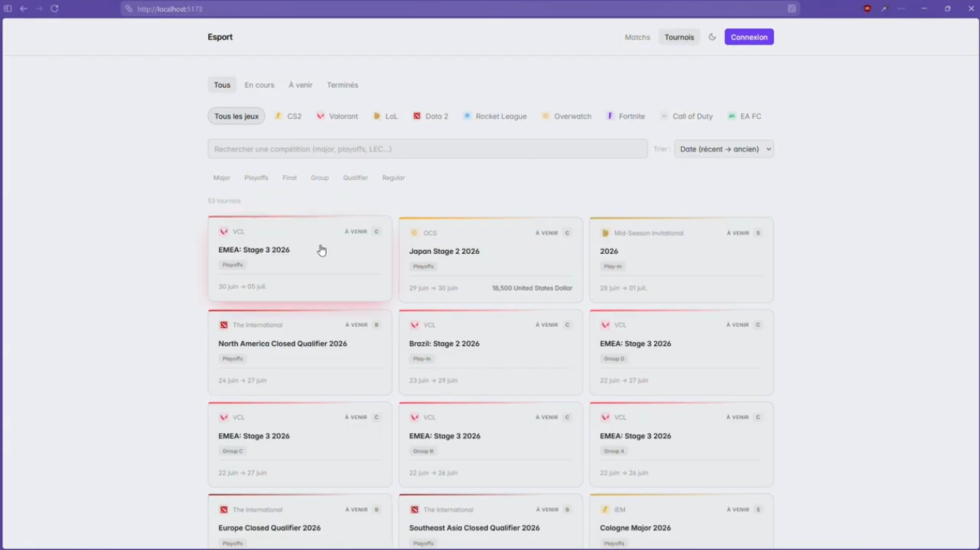This screenshot has height=550, width=980.
Task: Toggle the Qualifier stage filter chip
Action: pyautogui.click(x=355, y=178)
